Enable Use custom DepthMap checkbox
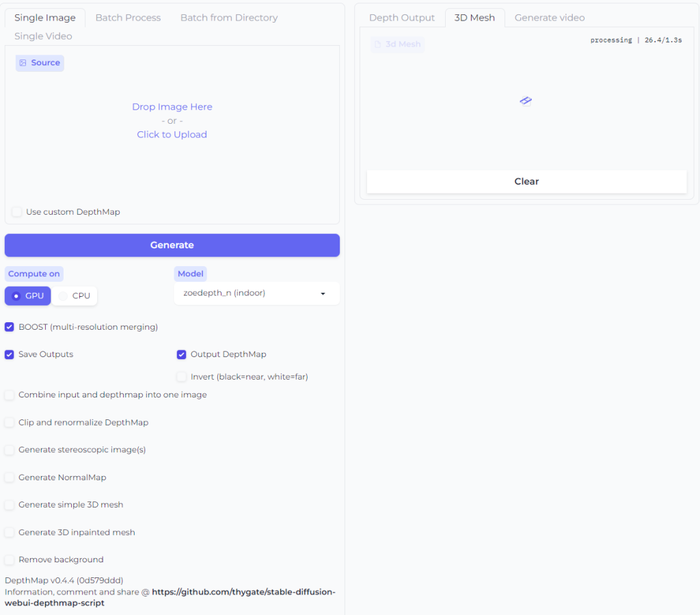 [17, 211]
